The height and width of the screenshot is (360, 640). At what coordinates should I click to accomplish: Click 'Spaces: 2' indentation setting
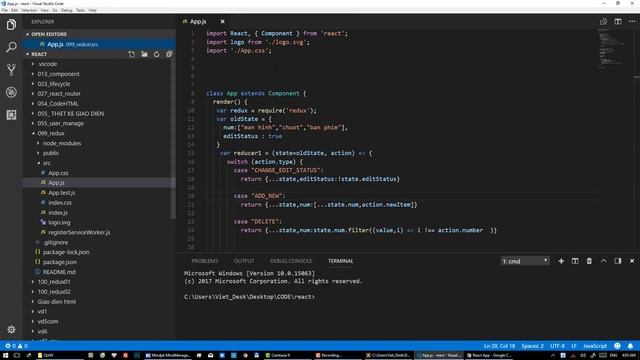(x=533, y=346)
